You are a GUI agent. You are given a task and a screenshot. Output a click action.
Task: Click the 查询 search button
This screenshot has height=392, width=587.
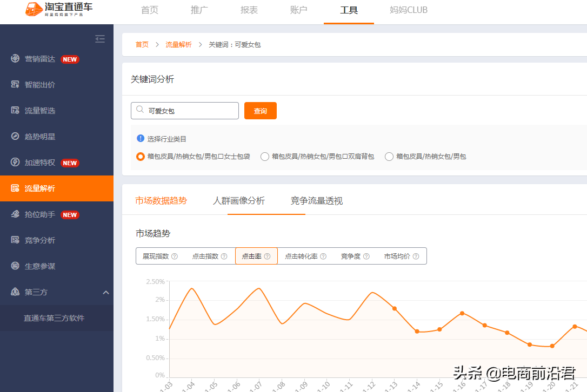coord(260,110)
